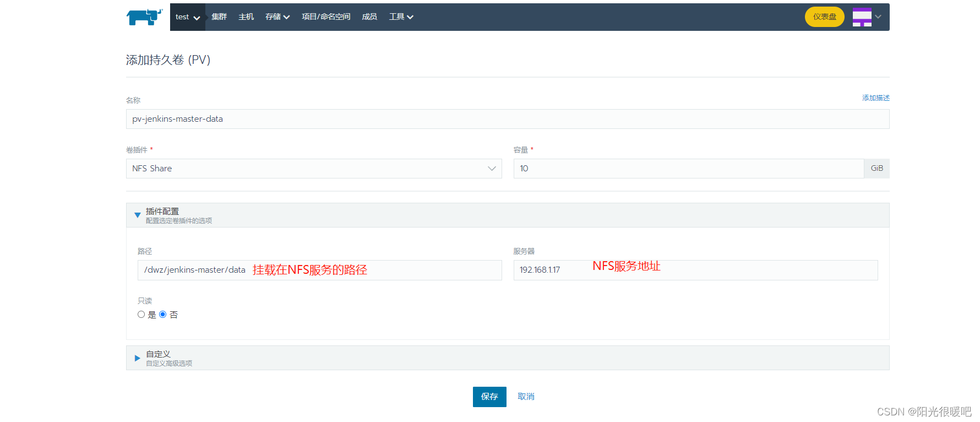Open the 集群 menu item
This screenshot has width=980, height=422.
pyautogui.click(x=219, y=17)
